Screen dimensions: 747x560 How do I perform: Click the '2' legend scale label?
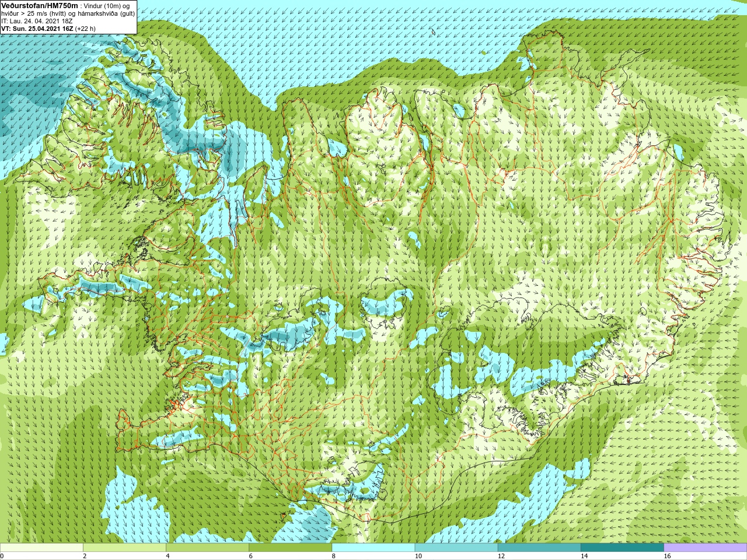85,556
